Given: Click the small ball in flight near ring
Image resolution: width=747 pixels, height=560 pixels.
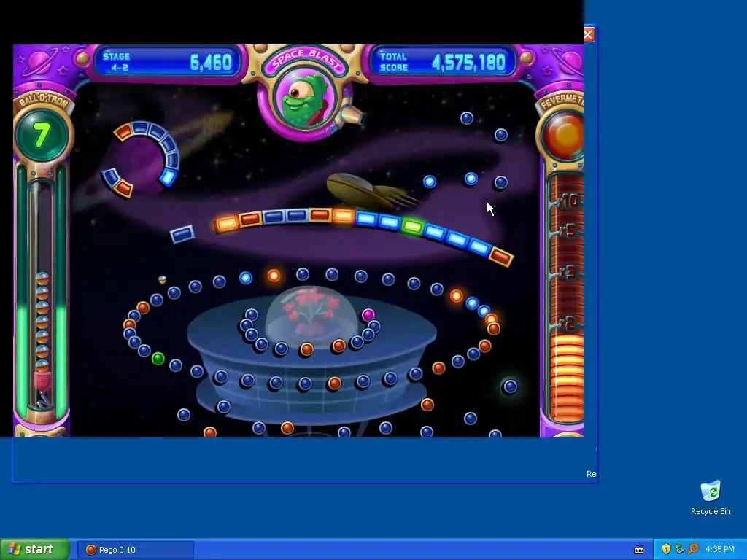Looking at the screenshot, I should (x=162, y=279).
